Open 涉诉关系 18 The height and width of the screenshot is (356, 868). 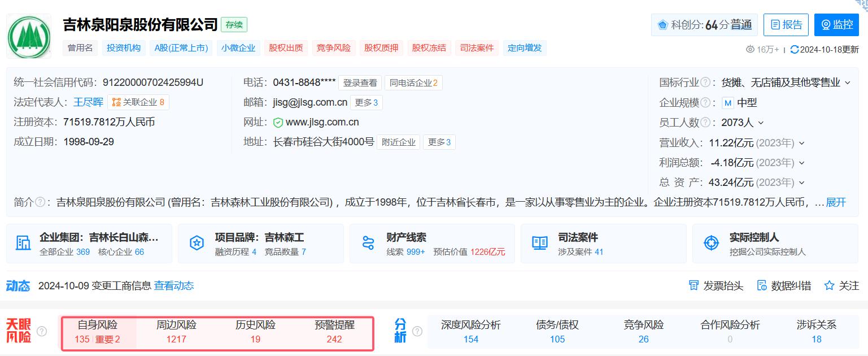coord(817,332)
